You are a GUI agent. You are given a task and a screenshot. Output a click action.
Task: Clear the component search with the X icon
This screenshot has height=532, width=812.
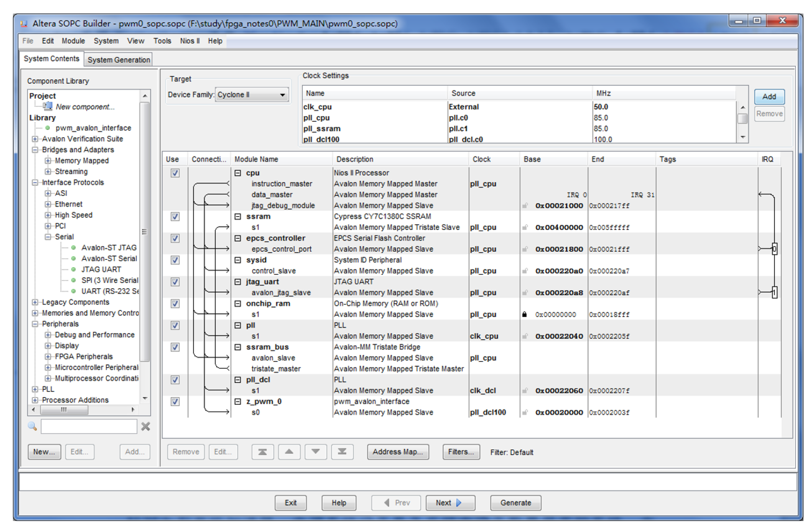pyautogui.click(x=146, y=426)
